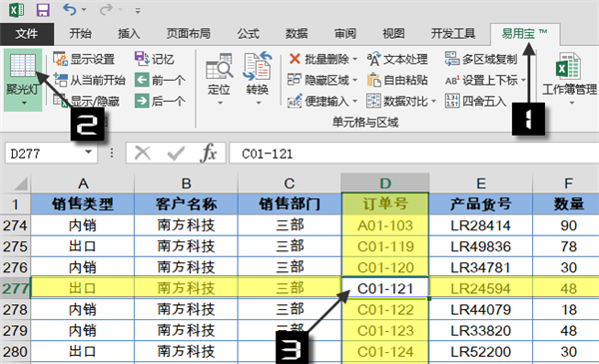Confirm the entry with the check mark
This screenshot has width=599, height=364.
(x=176, y=154)
